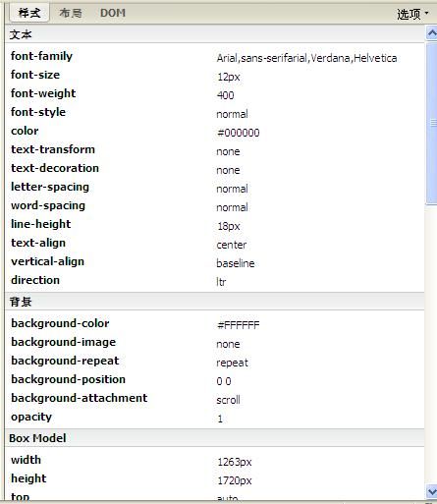Image resolution: width=437 pixels, height=504 pixels.
Task: Select the line-height property row
Action: [215, 225]
